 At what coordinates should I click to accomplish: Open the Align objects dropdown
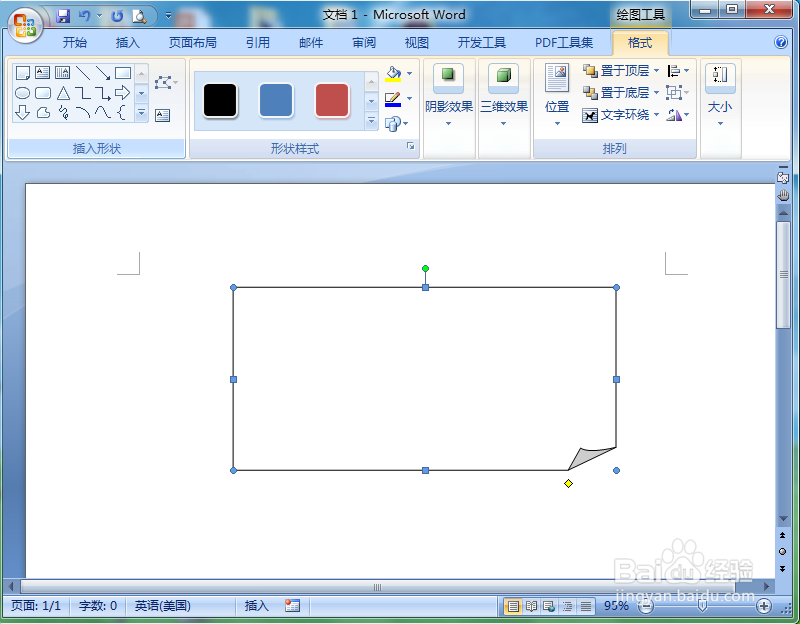[x=678, y=70]
